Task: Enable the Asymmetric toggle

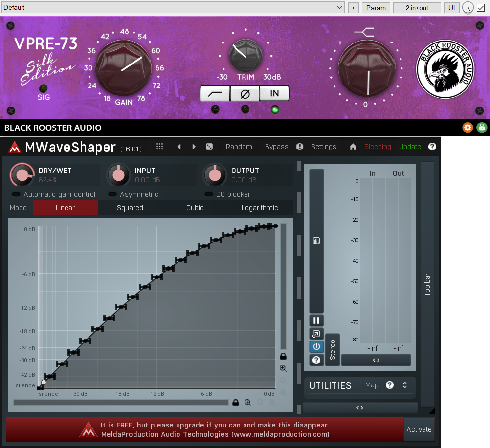Action: (x=133, y=194)
